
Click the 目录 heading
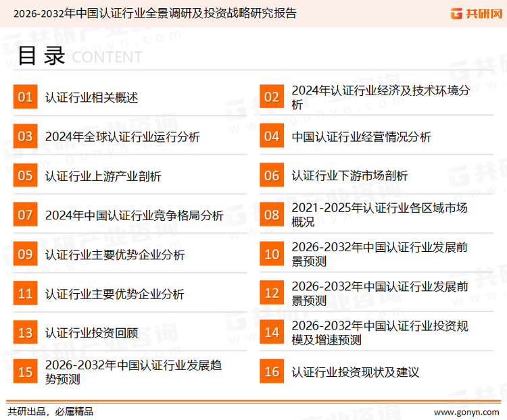pos(41,55)
